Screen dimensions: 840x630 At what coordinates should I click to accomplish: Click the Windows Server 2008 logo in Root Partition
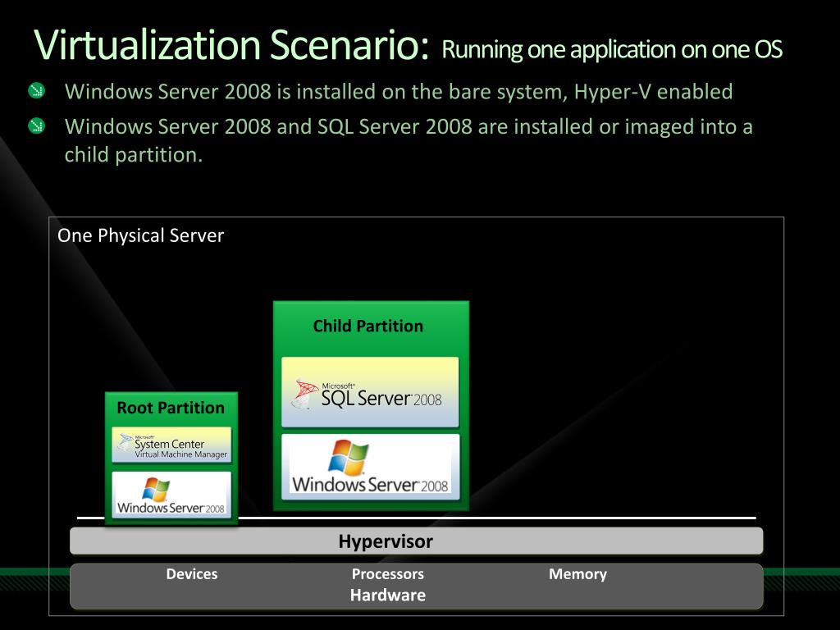click(171, 495)
